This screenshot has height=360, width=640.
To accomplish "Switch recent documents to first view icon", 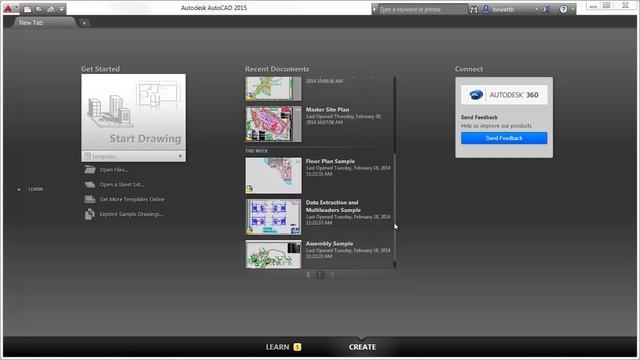I will coord(308,275).
